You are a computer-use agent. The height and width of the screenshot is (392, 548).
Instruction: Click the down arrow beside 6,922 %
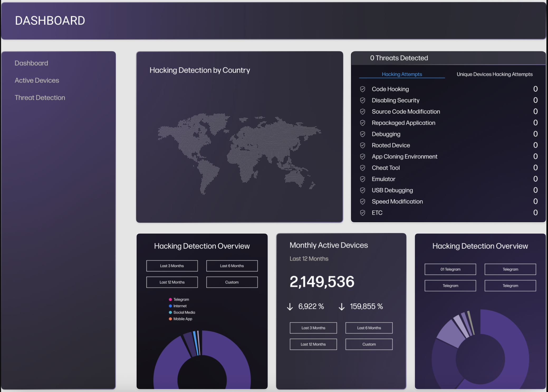tap(290, 307)
